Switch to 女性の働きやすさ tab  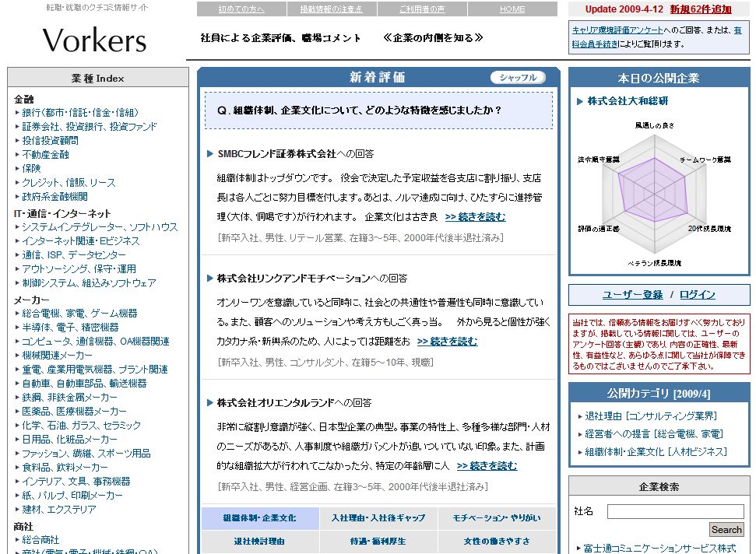497,542
